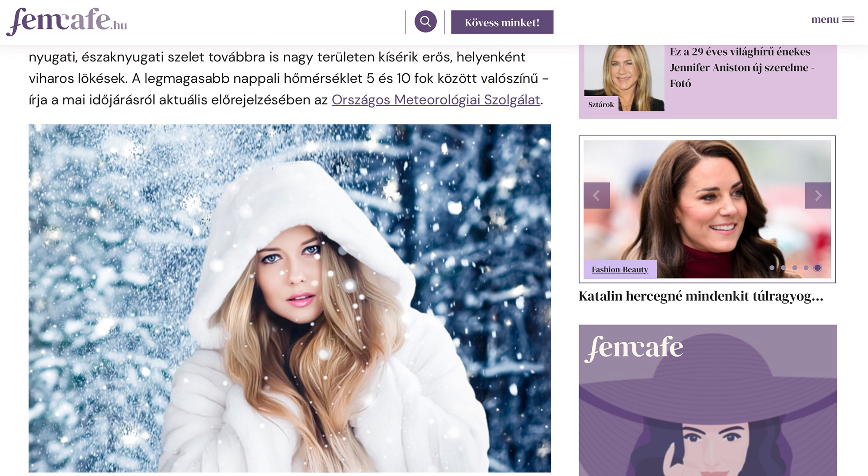868x476 pixels.
Task: Open the hamburger menu icon
Action: coord(848,19)
